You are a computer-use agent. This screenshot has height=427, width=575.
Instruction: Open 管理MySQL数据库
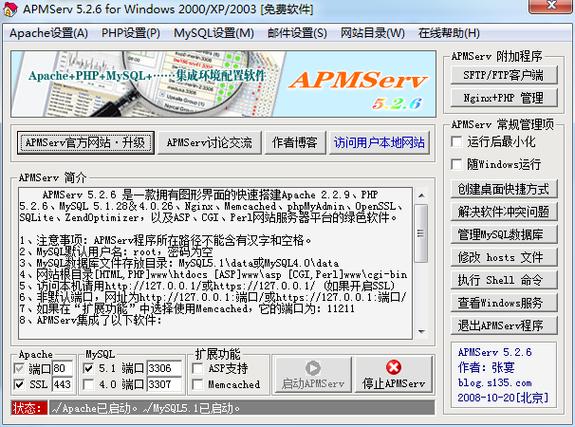coord(504,234)
